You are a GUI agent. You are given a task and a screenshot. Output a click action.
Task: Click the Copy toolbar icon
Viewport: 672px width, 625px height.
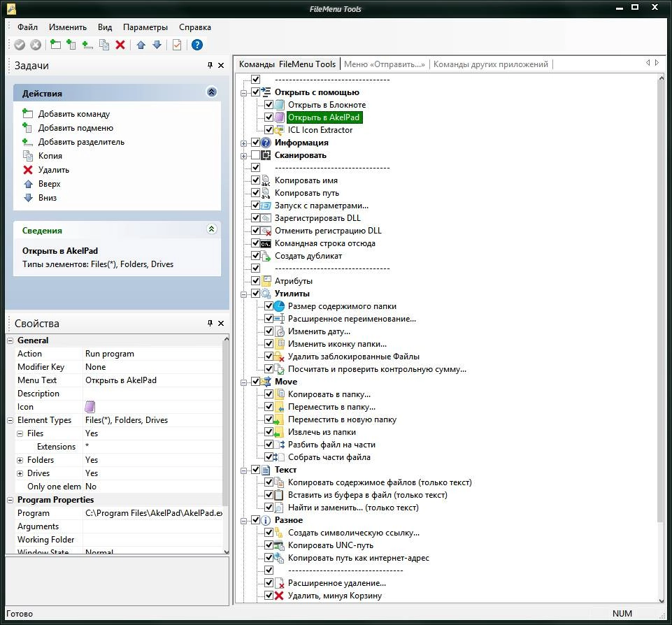pyautogui.click(x=103, y=45)
